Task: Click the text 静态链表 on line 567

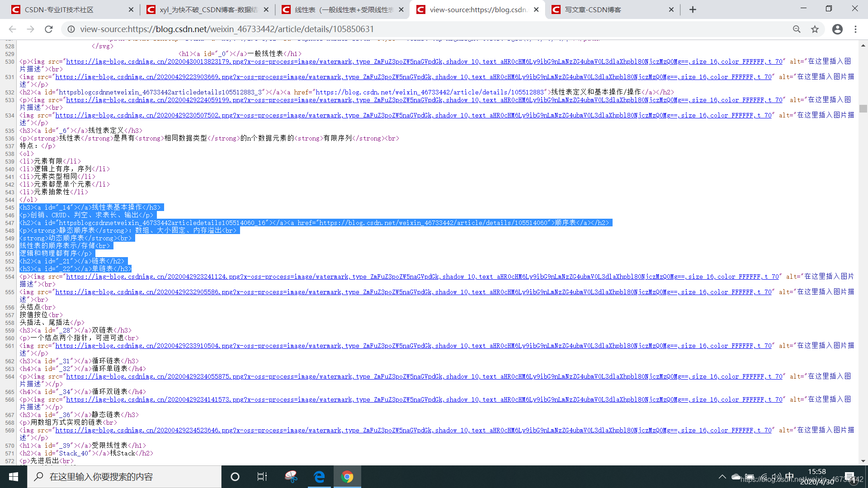Action: 106,415
